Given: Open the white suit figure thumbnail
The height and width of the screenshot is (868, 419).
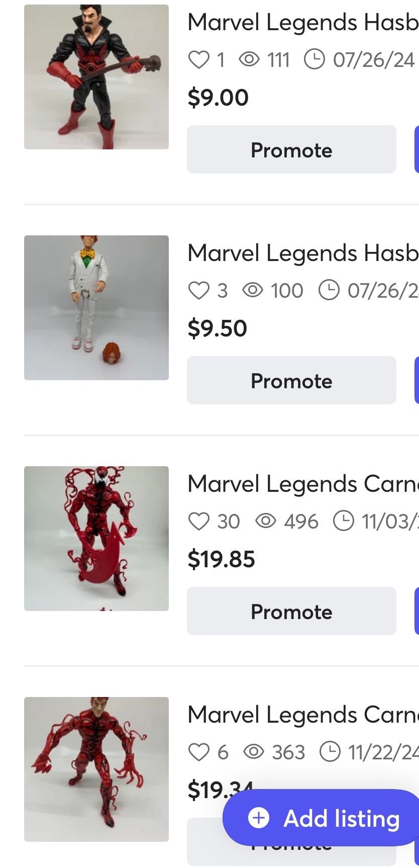Looking at the screenshot, I should coord(96,308).
